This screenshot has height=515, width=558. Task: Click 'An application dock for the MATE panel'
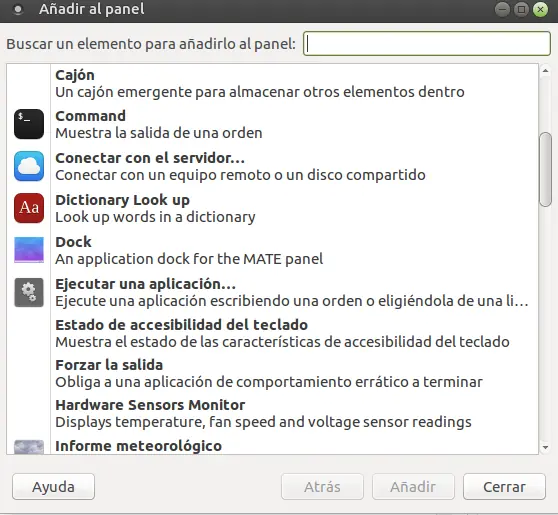tap(189, 259)
